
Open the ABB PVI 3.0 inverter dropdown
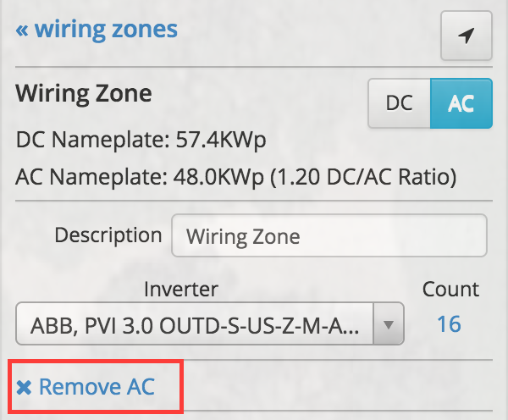195,324
